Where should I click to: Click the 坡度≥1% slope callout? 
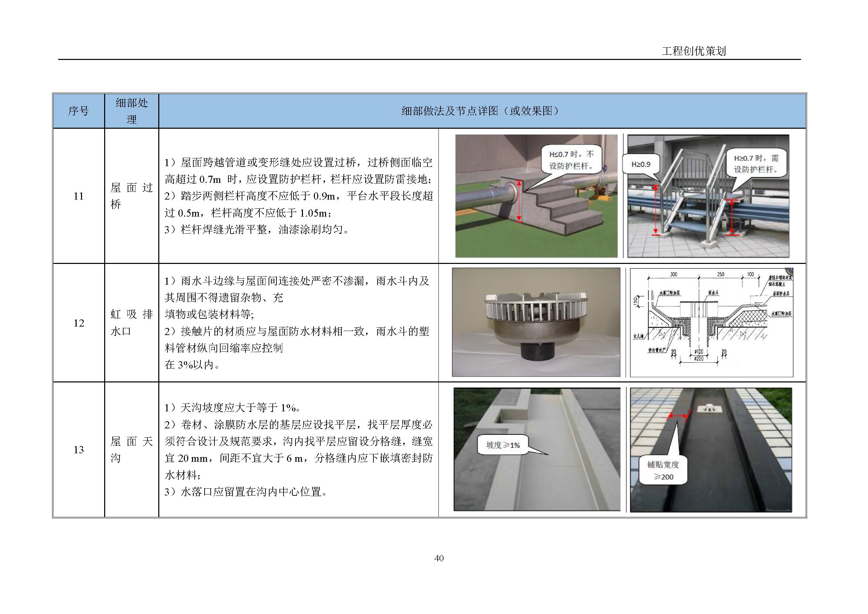[502, 445]
